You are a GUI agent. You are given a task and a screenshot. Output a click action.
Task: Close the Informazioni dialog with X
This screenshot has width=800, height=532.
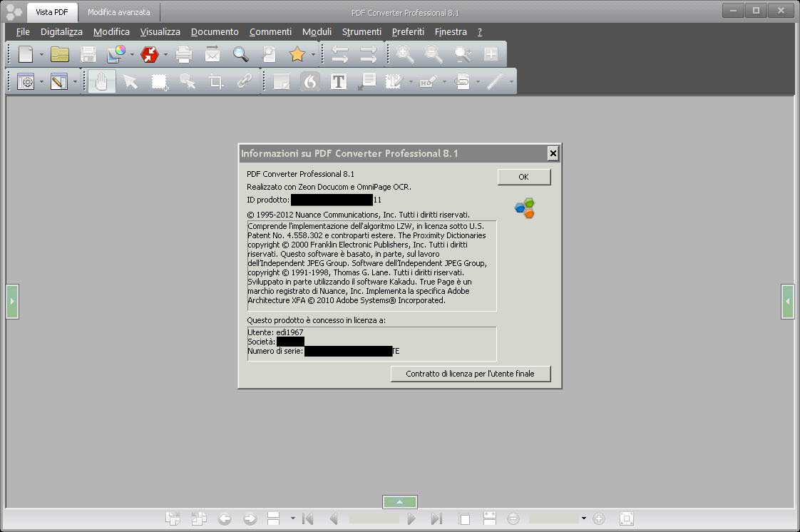point(553,153)
